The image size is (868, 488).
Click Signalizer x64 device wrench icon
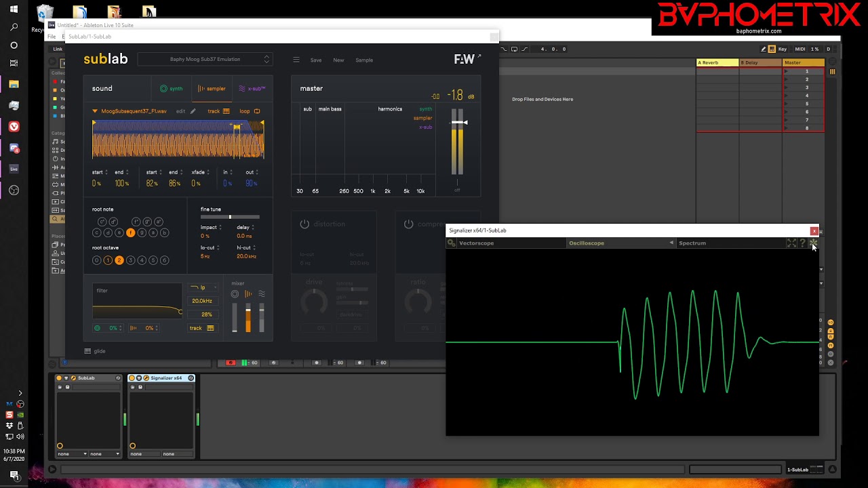(146, 378)
